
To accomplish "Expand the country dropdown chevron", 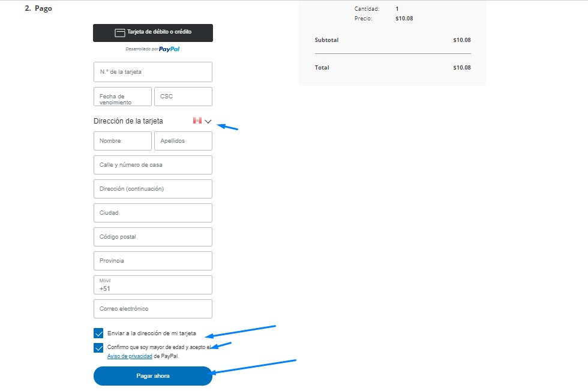I will 208,121.
